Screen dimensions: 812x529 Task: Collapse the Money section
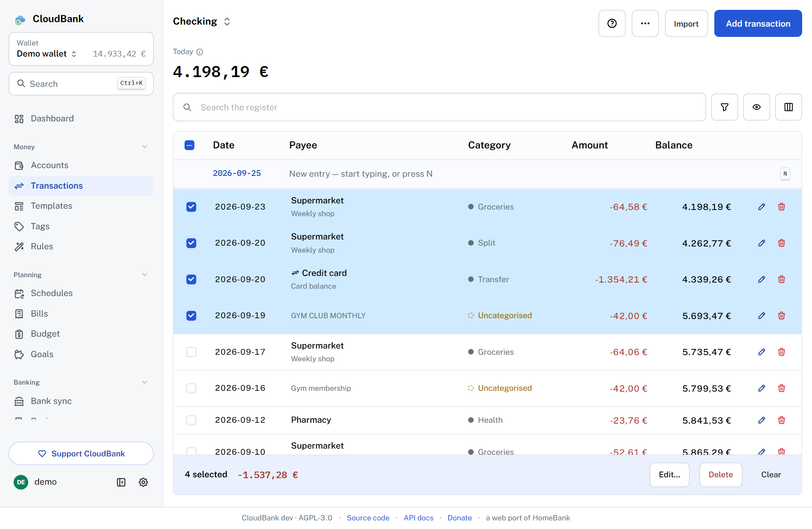tap(144, 147)
